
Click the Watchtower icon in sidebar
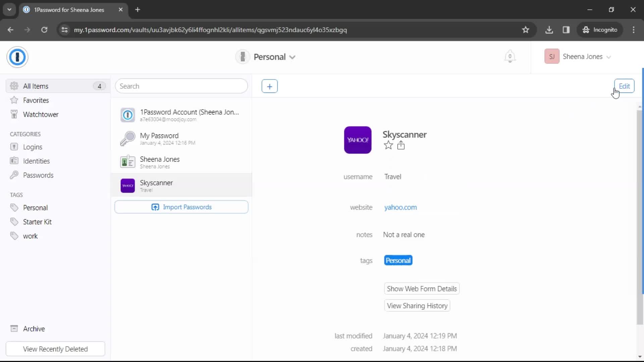[14, 115]
